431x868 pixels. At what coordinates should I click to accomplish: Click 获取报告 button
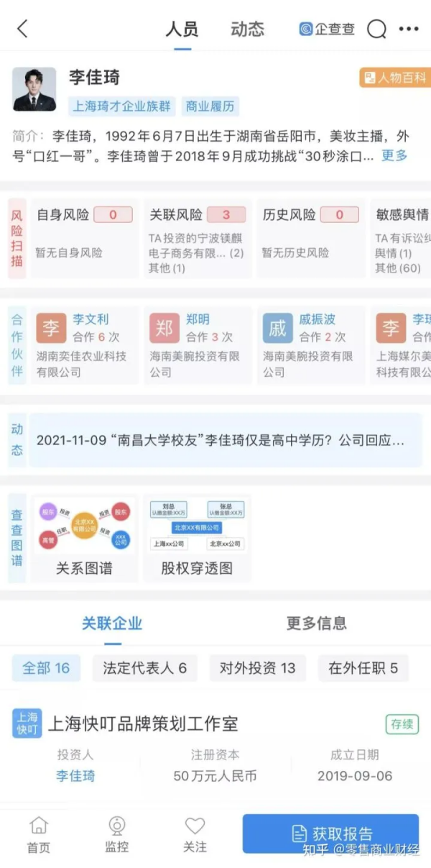[330, 834]
